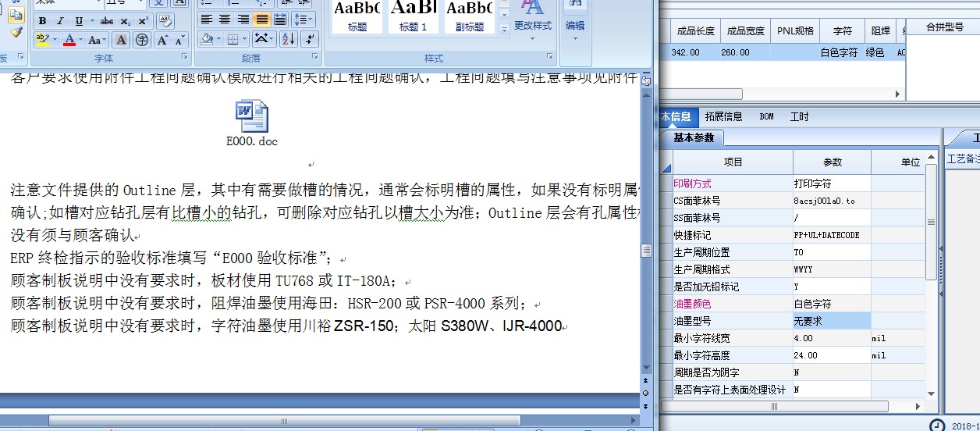Apply red font color
Viewport: 980px width, 431px height.
coord(69,39)
